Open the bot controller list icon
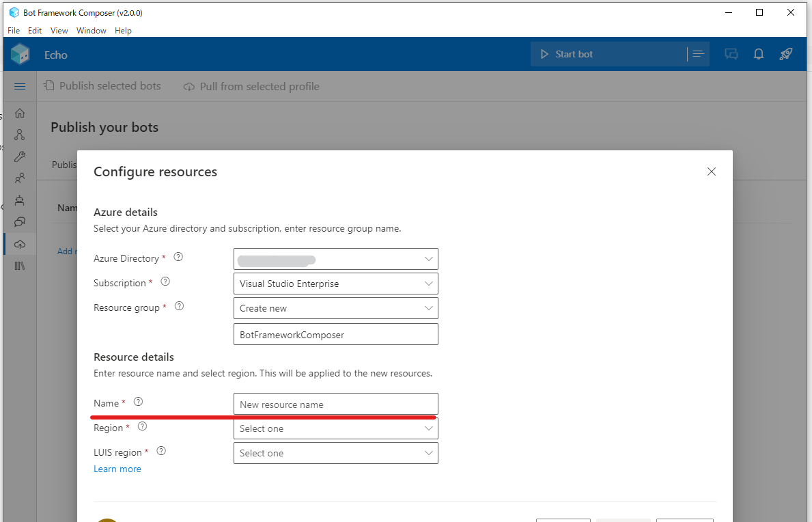This screenshot has width=812, height=522. coord(698,54)
